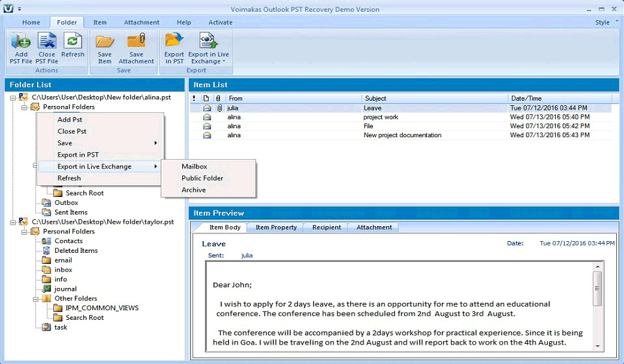Open the Deleted Items folder
624x364 pixels.
click(76, 251)
